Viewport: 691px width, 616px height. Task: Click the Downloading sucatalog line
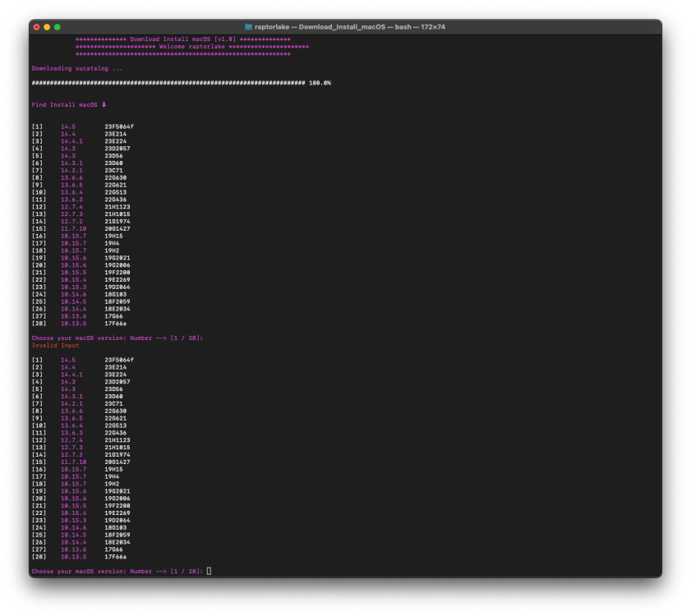[x=77, y=68]
